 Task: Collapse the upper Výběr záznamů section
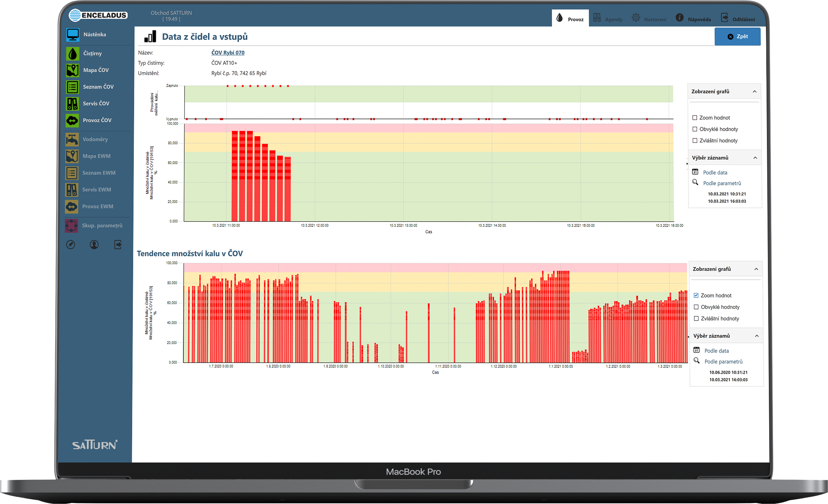755,158
